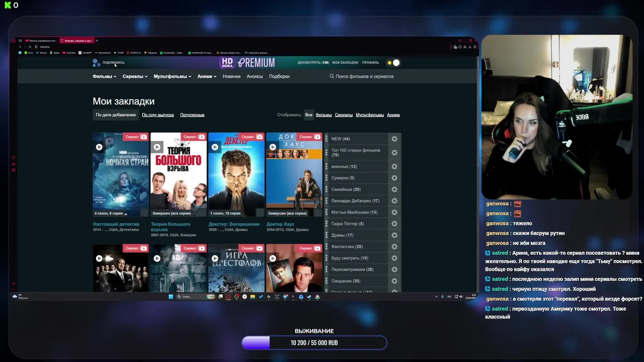Click gear icon beside военные category
This screenshot has width=644, height=362.
[394, 166]
